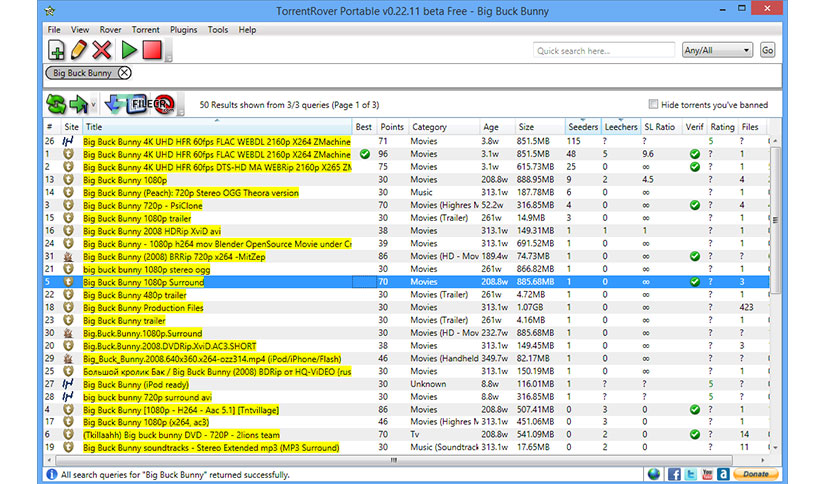Open the Facebook icon in status bar
The image size is (836, 484).
click(x=674, y=474)
